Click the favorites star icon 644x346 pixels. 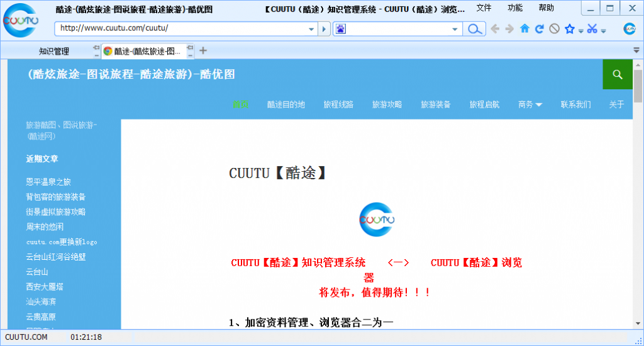point(569,29)
